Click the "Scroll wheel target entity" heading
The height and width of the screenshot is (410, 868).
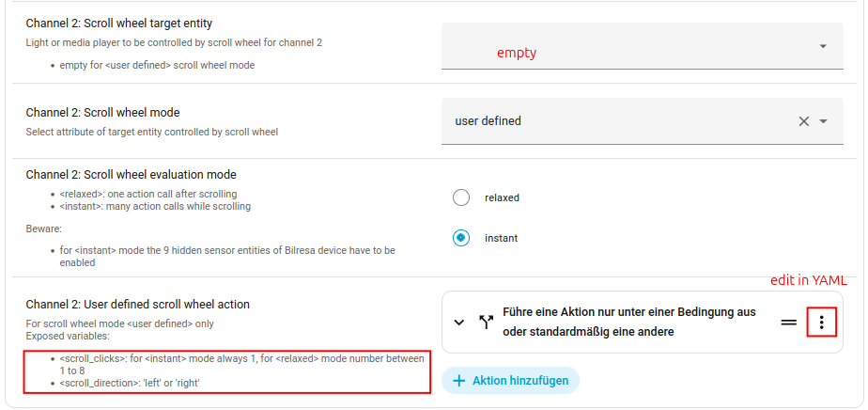pos(131,23)
